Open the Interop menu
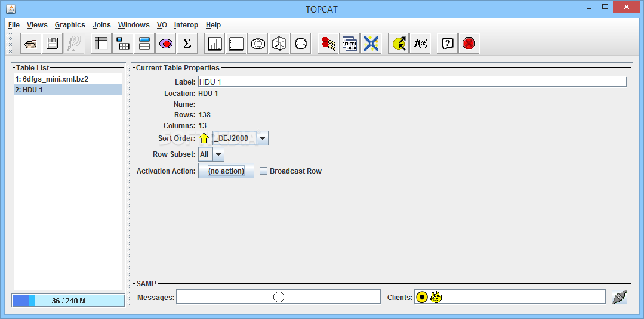This screenshot has height=319, width=644. tap(186, 25)
